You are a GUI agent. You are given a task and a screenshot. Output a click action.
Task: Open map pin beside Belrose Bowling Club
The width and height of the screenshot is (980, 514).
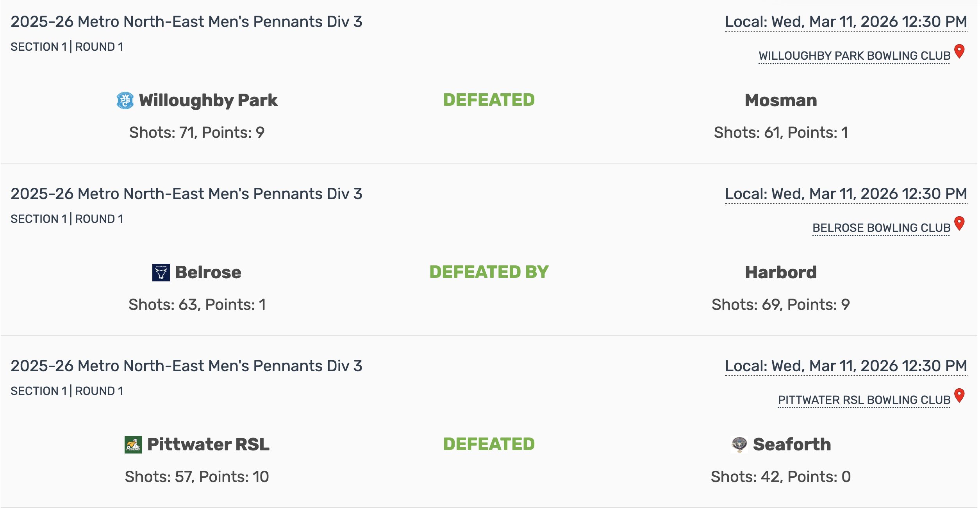coord(959,223)
